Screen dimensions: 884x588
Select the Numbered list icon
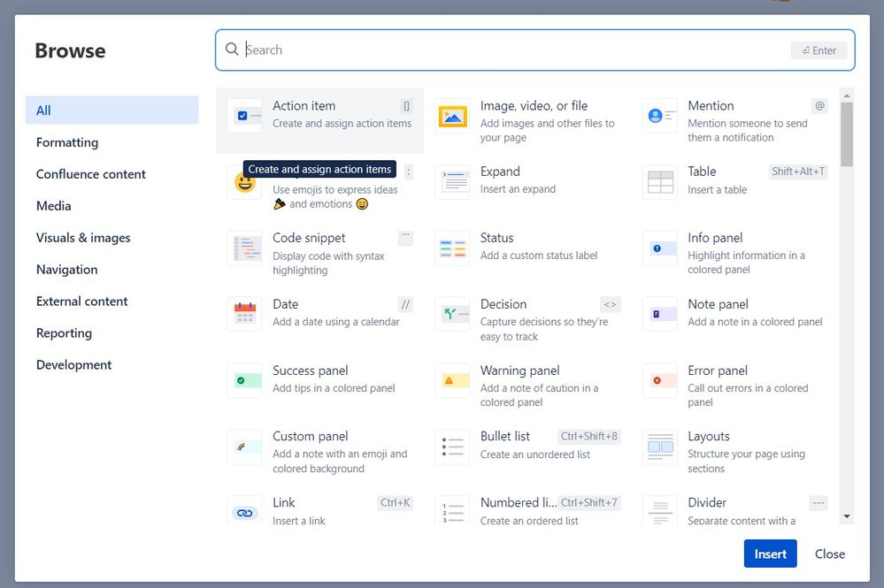452,511
